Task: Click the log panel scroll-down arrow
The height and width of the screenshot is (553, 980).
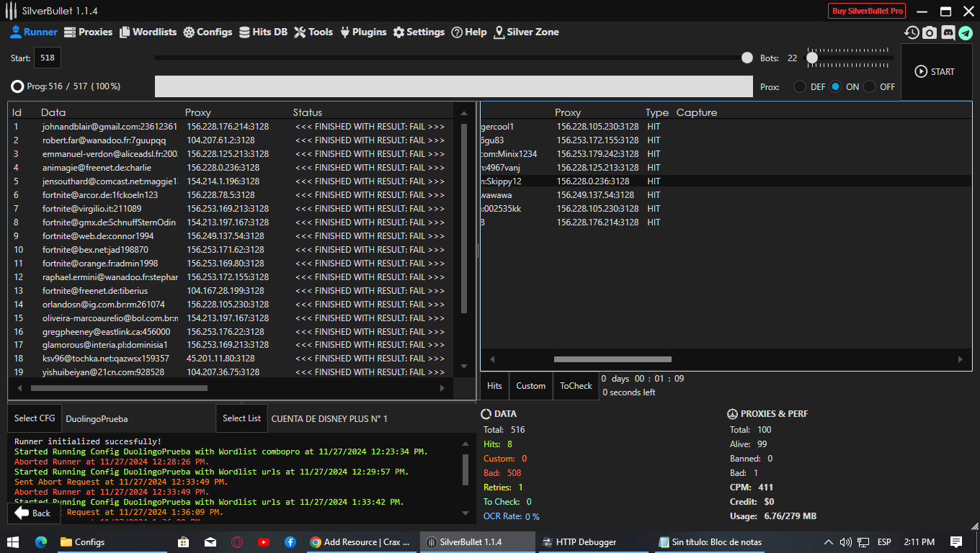Action: [x=465, y=513]
